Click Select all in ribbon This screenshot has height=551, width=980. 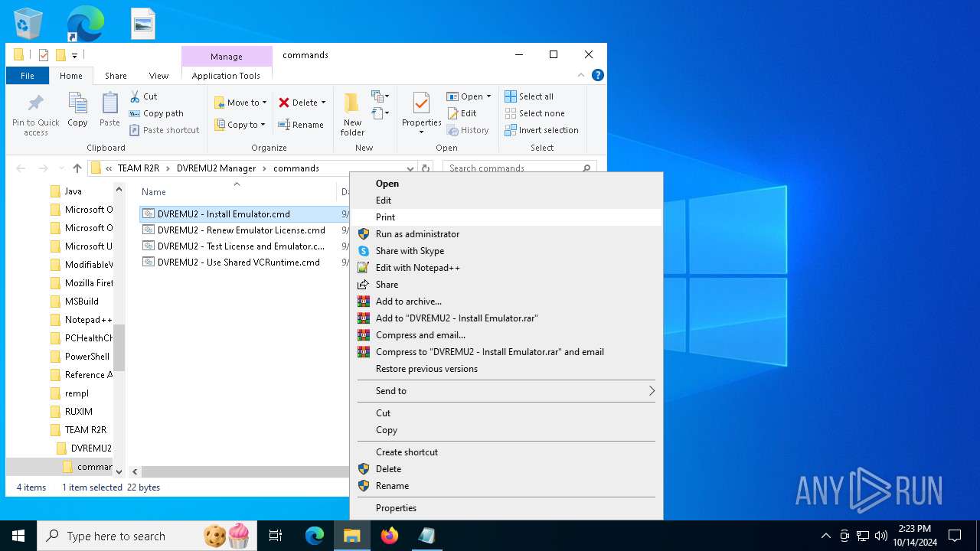tap(528, 96)
